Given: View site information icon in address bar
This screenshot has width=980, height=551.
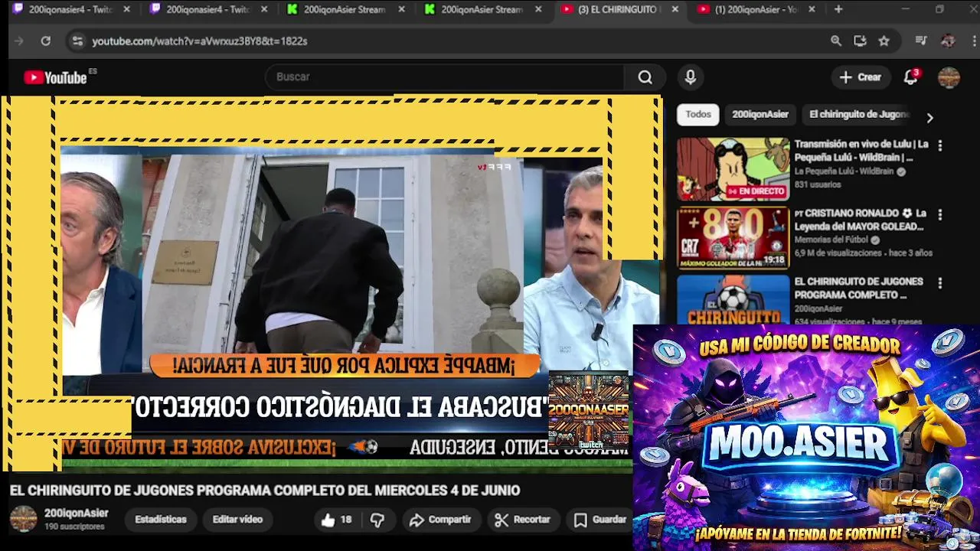Looking at the screenshot, I should 77,41.
